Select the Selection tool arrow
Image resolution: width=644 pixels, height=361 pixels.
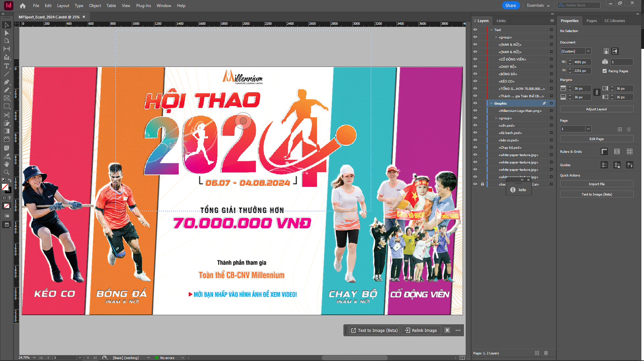pos(6,25)
